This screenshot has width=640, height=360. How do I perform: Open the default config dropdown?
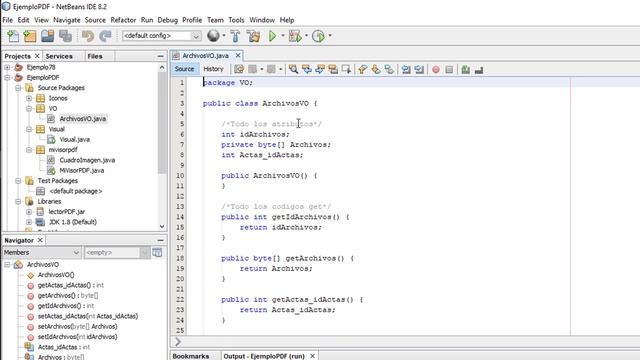point(196,36)
